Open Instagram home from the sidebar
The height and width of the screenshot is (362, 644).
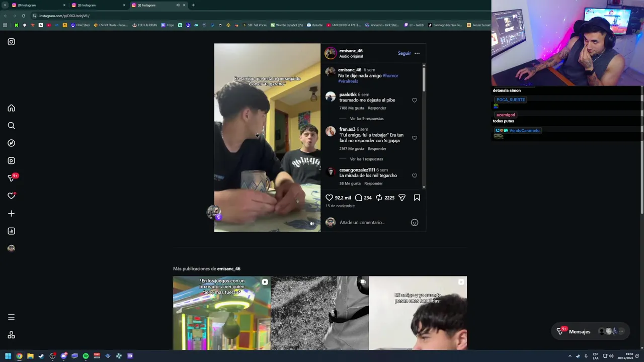point(11,108)
